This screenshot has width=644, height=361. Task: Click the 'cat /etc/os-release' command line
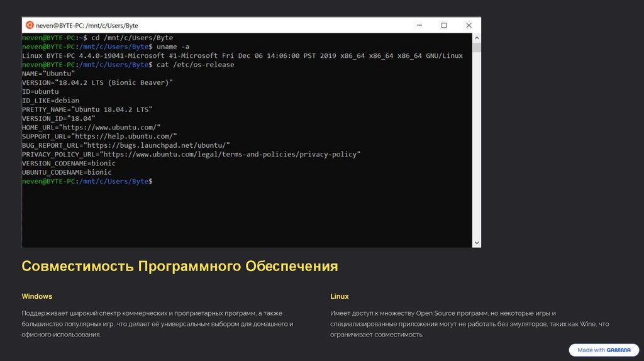pyautogui.click(x=128, y=65)
